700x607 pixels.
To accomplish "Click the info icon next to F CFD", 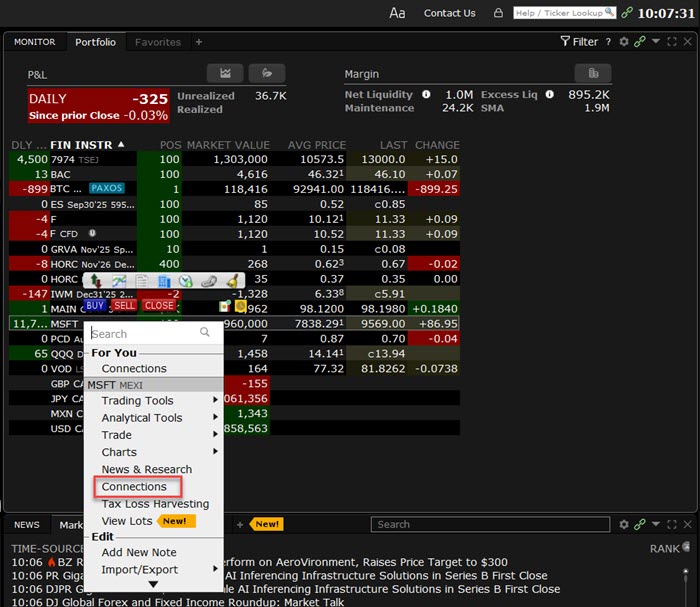I will tap(92, 233).
